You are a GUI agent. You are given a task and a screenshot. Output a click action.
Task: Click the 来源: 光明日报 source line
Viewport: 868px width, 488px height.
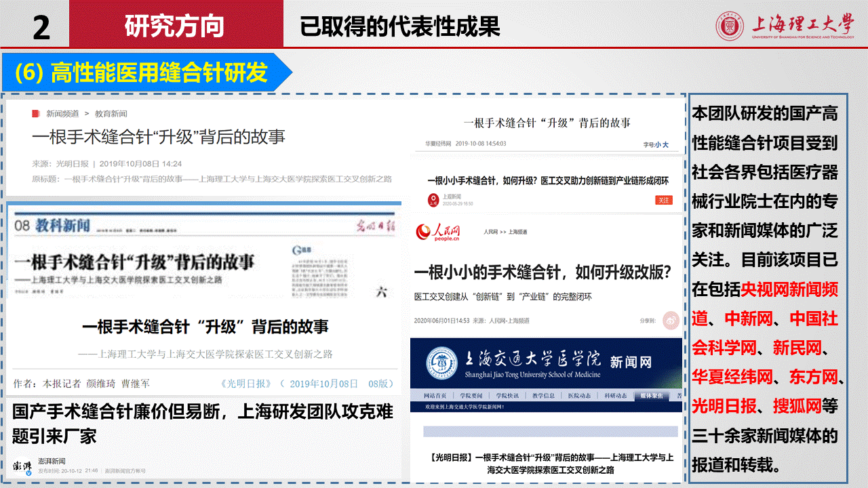(106, 163)
